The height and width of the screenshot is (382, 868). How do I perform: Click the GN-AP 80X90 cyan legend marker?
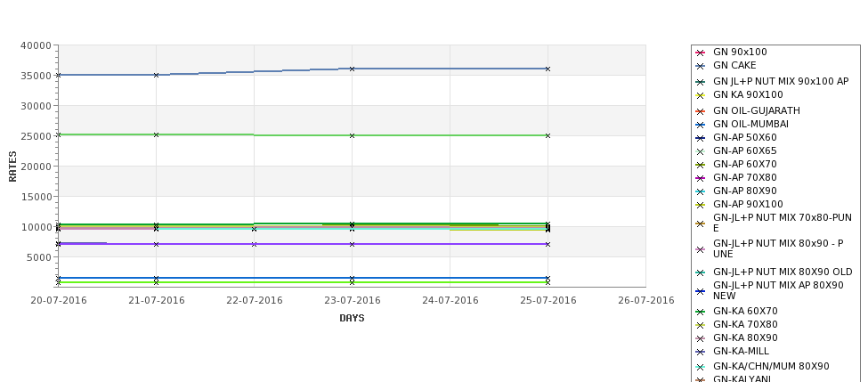click(x=700, y=192)
